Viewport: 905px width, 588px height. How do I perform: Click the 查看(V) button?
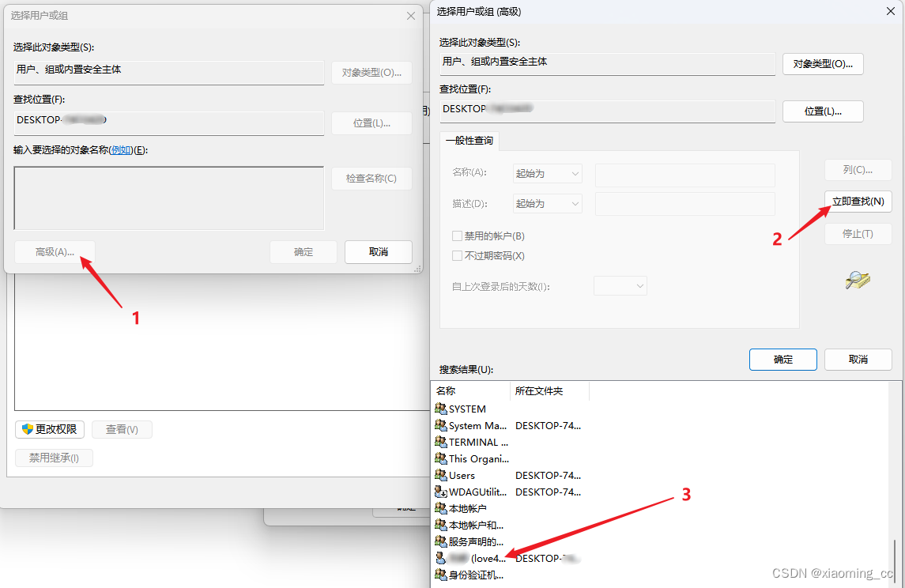[122, 429]
